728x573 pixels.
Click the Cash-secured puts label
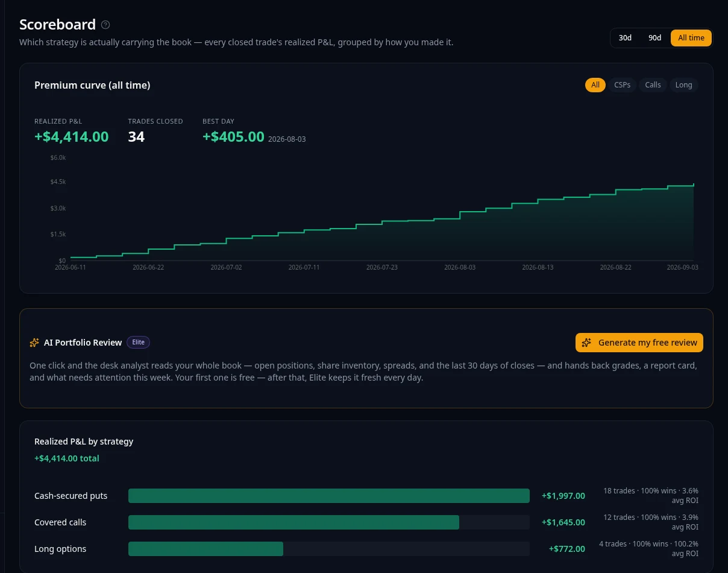[71, 496]
